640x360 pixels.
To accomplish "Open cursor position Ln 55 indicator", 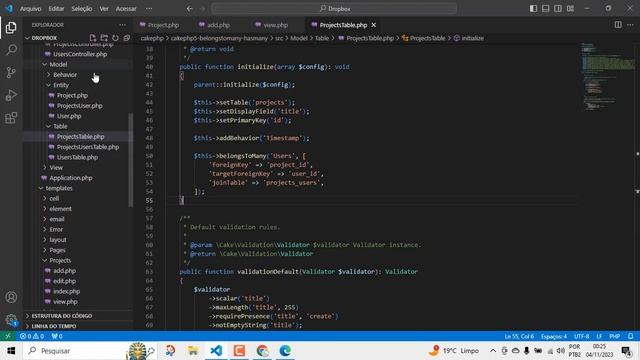I will [519, 336].
